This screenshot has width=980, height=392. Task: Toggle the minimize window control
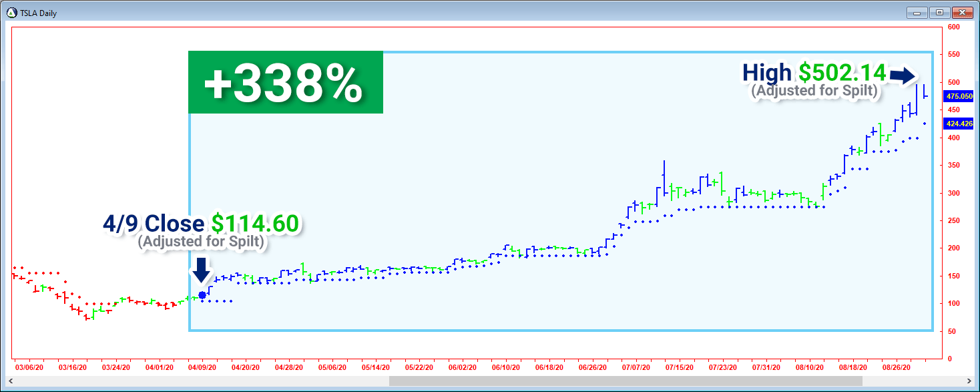point(917,11)
